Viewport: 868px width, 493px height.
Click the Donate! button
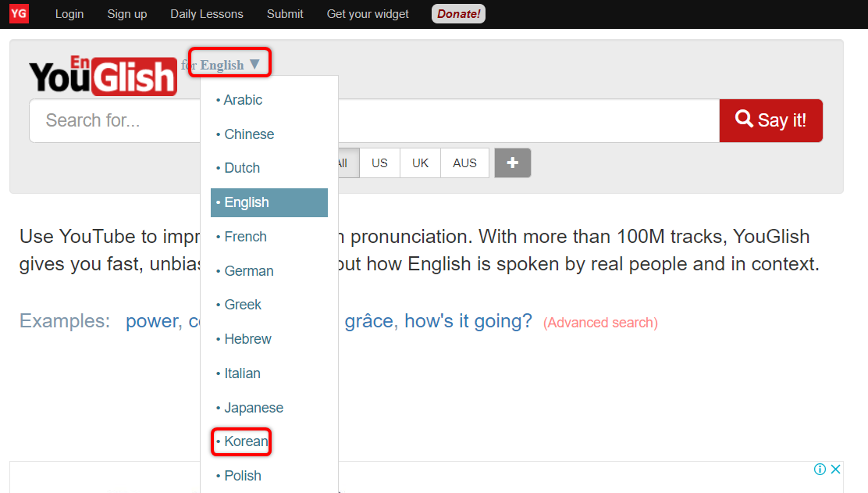[x=458, y=14]
